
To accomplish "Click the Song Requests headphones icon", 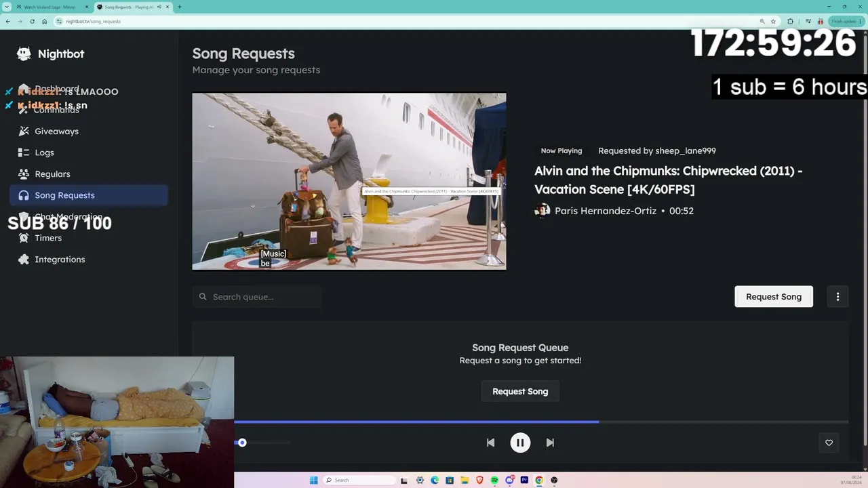I will click(x=24, y=195).
